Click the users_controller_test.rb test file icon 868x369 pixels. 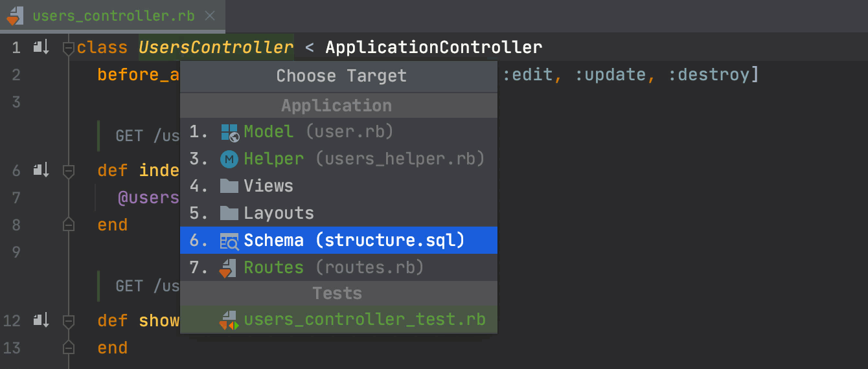point(229,320)
